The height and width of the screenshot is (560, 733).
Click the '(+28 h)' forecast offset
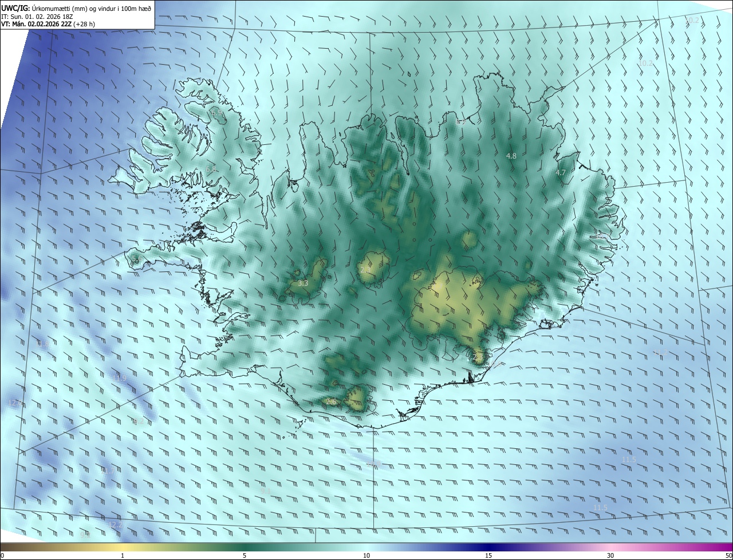tap(84, 23)
